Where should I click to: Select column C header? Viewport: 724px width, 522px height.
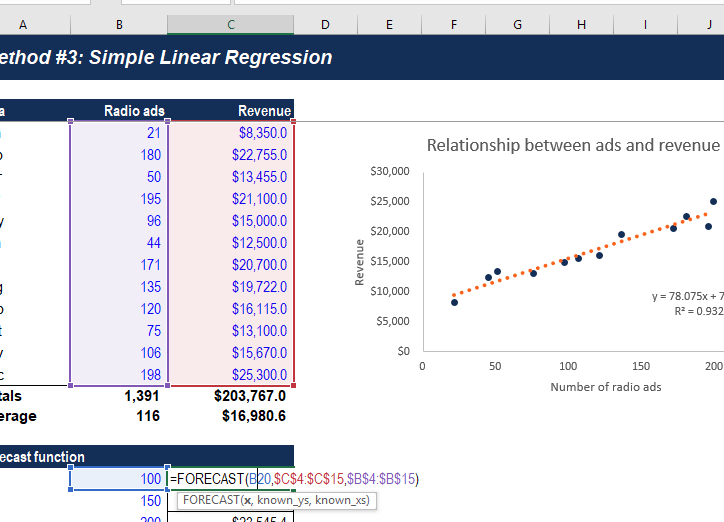(x=230, y=24)
